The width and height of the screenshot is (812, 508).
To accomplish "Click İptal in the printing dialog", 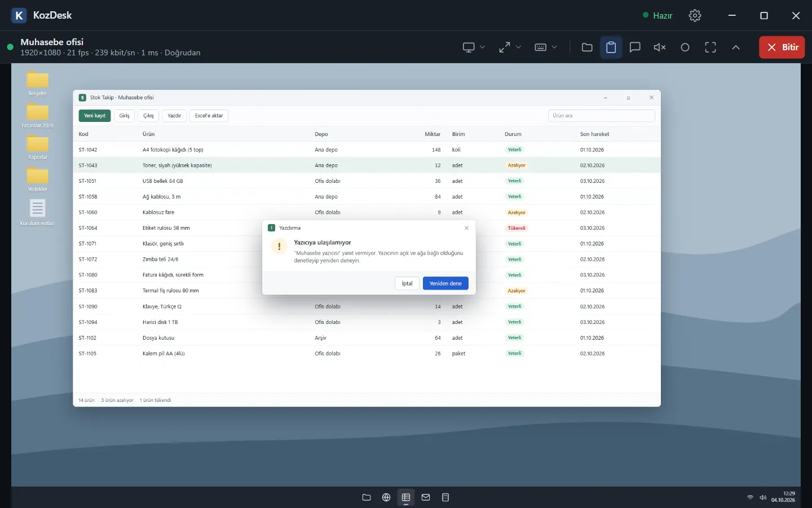I will [407, 283].
